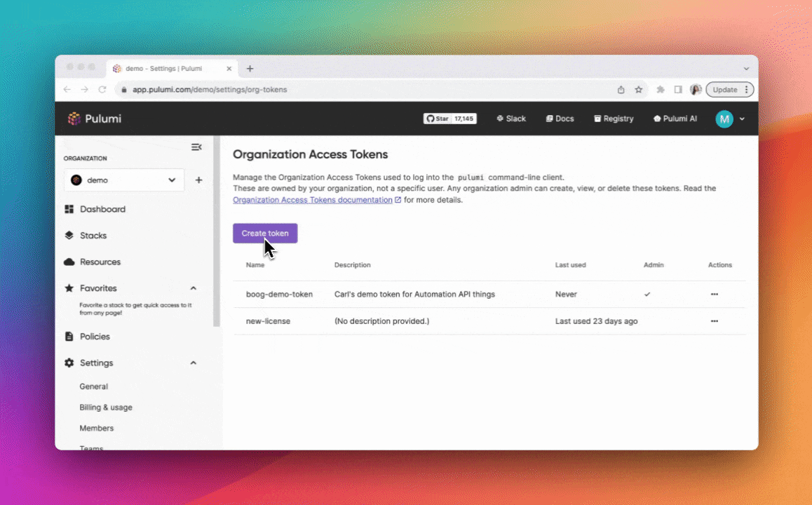Open Members settings
Viewport: 812px width, 505px height.
point(96,429)
